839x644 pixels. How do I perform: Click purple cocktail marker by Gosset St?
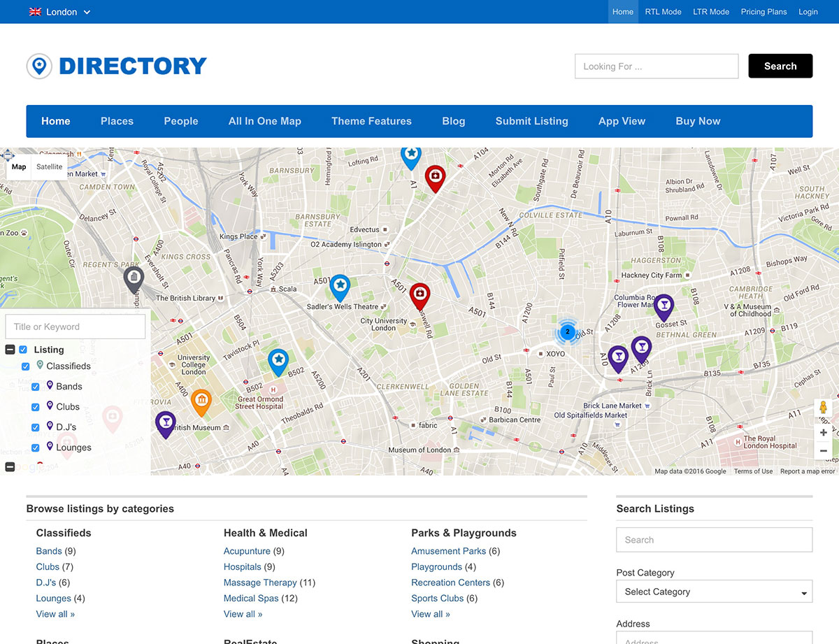click(664, 307)
